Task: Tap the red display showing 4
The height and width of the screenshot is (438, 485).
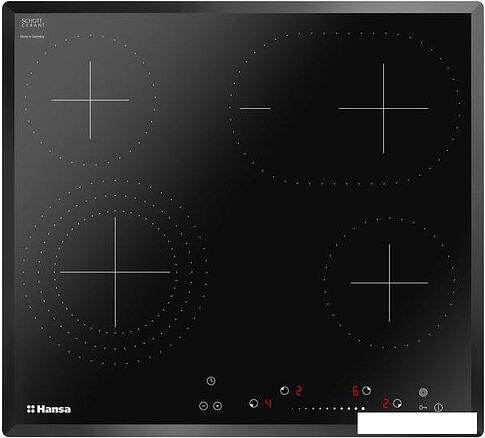Action: (268, 404)
